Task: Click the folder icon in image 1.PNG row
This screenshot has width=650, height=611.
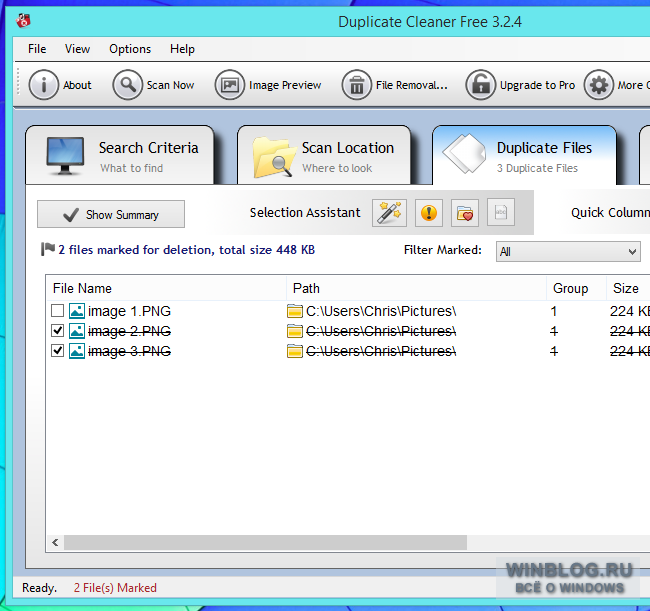Action: [295, 311]
